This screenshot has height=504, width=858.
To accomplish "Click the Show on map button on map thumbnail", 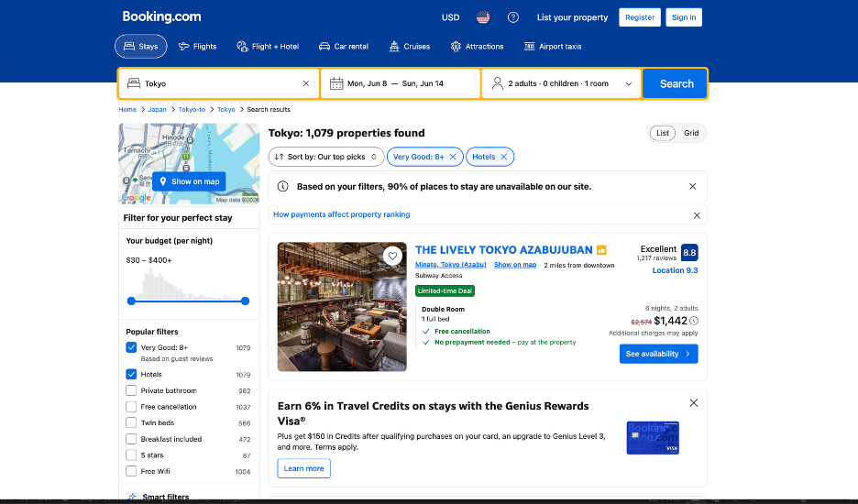I will coord(189,181).
